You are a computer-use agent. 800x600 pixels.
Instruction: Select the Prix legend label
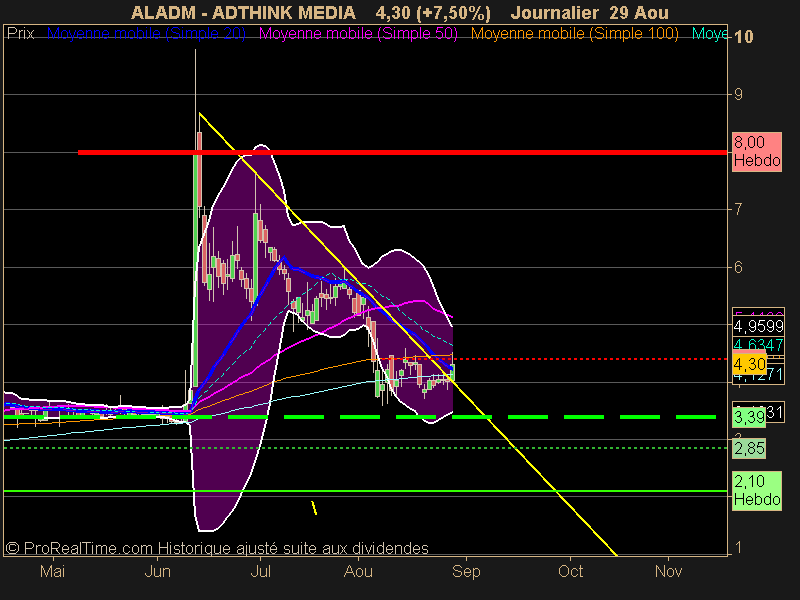click(x=20, y=34)
